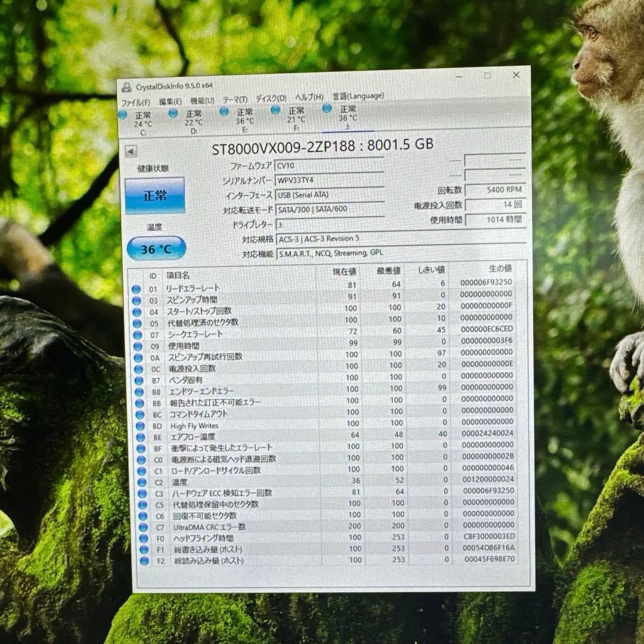Click the 項目名 column header

[x=178, y=275]
